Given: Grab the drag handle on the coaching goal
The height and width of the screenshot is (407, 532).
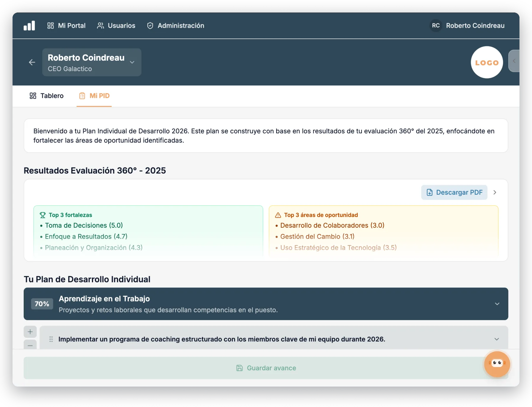Looking at the screenshot, I should coord(51,339).
